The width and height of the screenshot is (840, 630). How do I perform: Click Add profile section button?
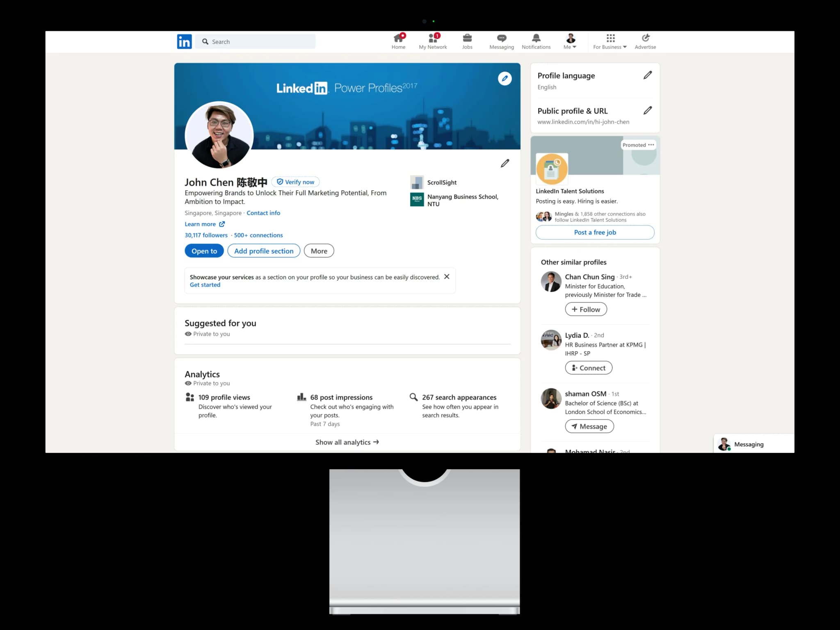tap(263, 250)
